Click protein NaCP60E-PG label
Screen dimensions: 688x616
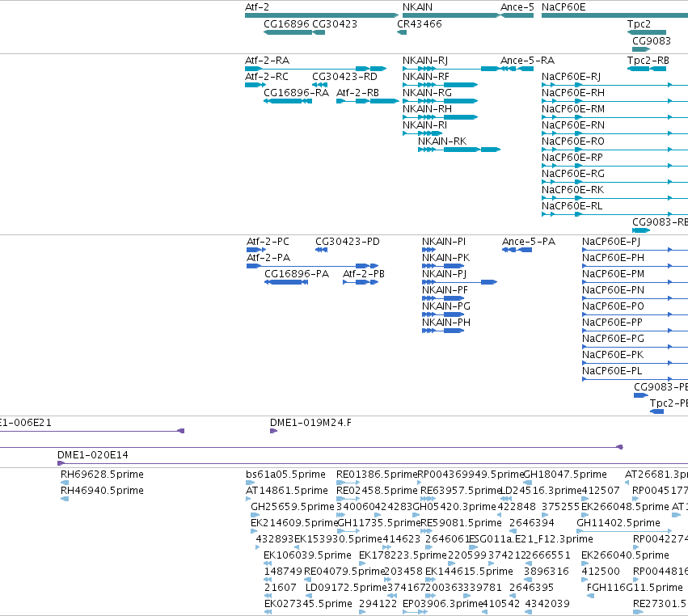(x=613, y=339)
